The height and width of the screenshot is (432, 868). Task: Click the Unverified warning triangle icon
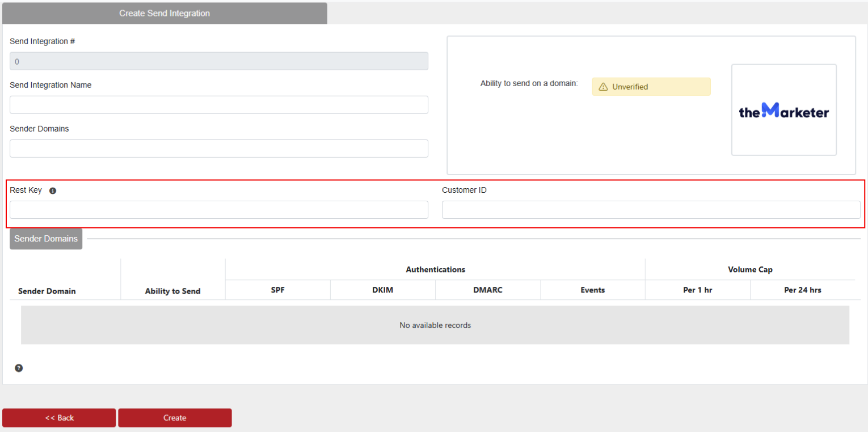coord(603,87)
